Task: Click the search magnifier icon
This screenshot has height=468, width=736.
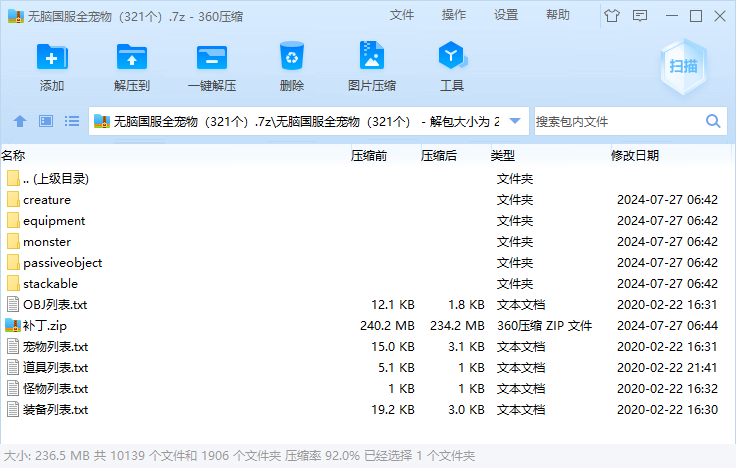Action: (x=714, y=121)
